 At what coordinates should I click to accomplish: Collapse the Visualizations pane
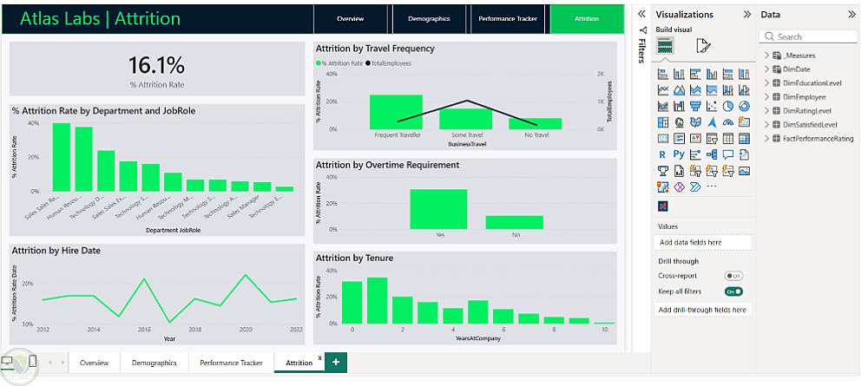tap(746, 15)
